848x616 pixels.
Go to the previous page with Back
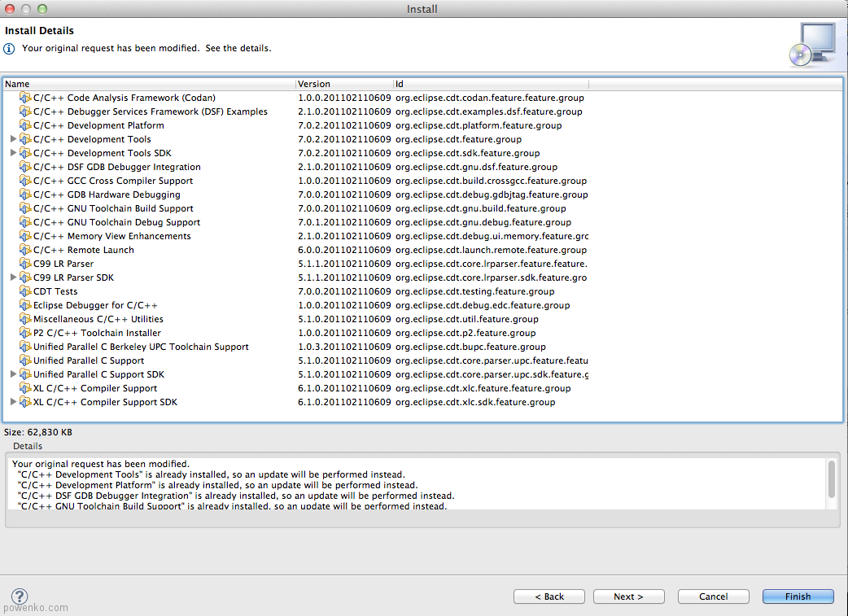549,596
